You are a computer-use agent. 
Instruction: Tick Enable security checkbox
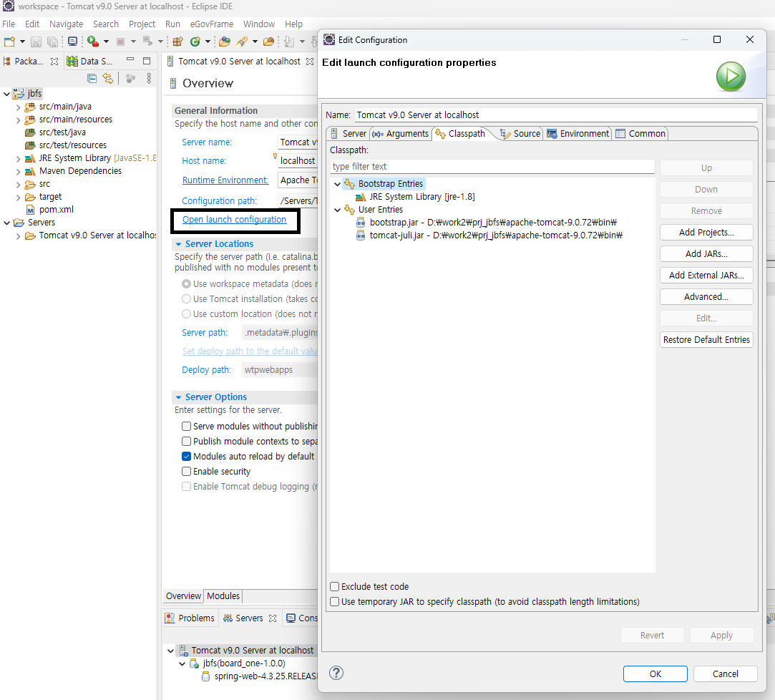tap(186, 471)
